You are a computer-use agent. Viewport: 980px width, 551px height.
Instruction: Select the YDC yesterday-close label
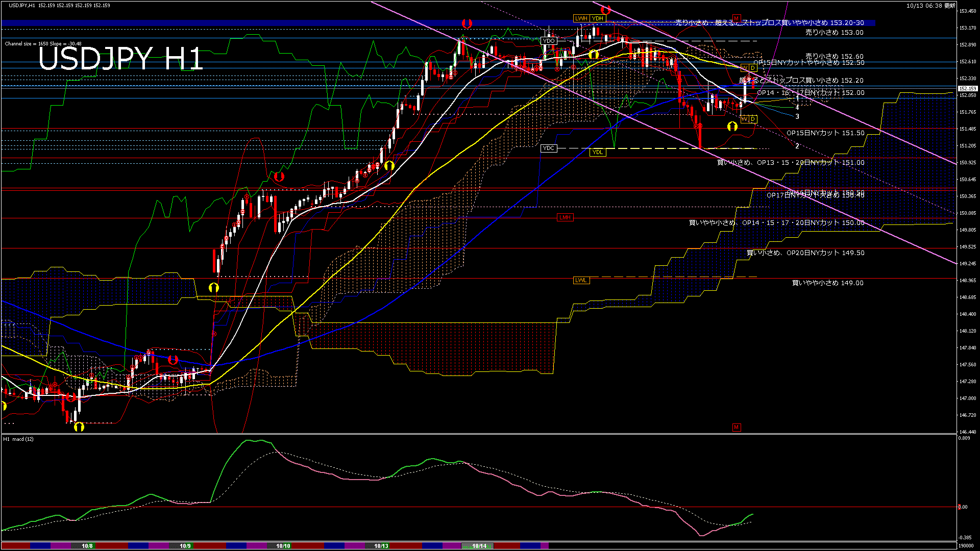pos(549,148)
